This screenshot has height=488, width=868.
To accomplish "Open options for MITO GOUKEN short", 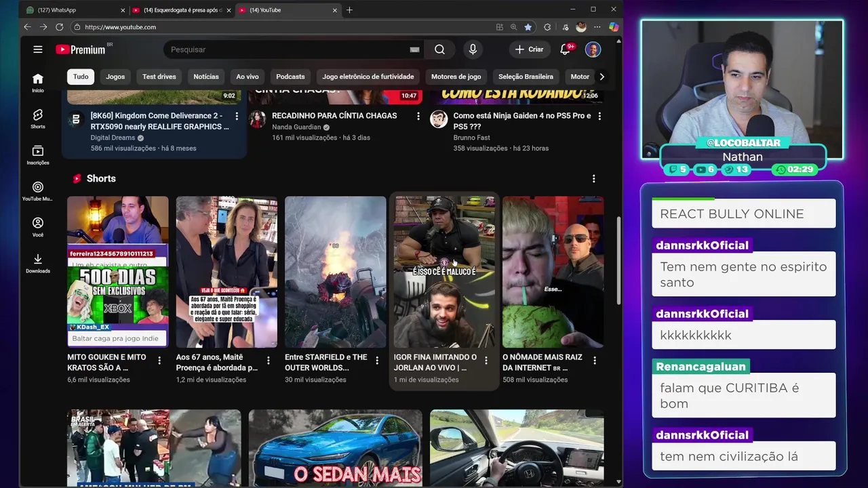I will click(x=159, y=361).
